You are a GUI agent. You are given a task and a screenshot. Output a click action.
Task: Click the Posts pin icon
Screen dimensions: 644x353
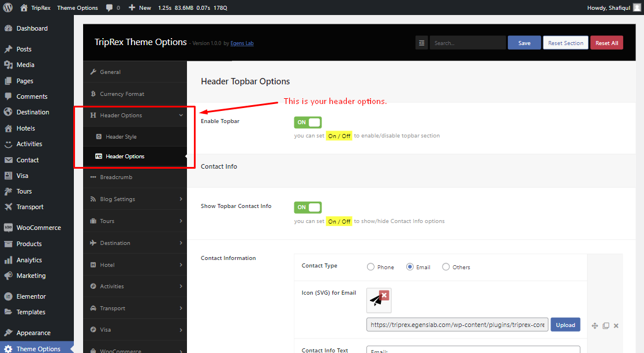coord(8,49)
